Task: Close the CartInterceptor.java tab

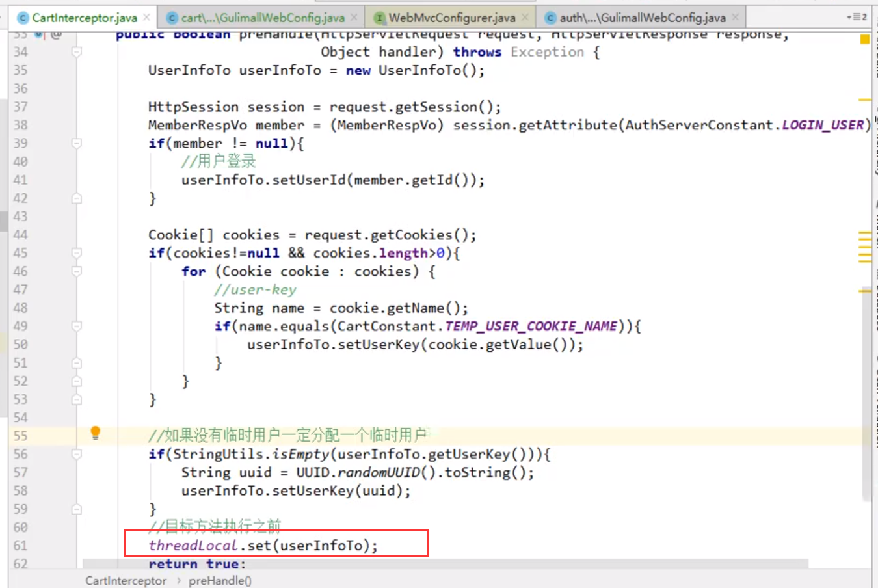Action: 147,18
